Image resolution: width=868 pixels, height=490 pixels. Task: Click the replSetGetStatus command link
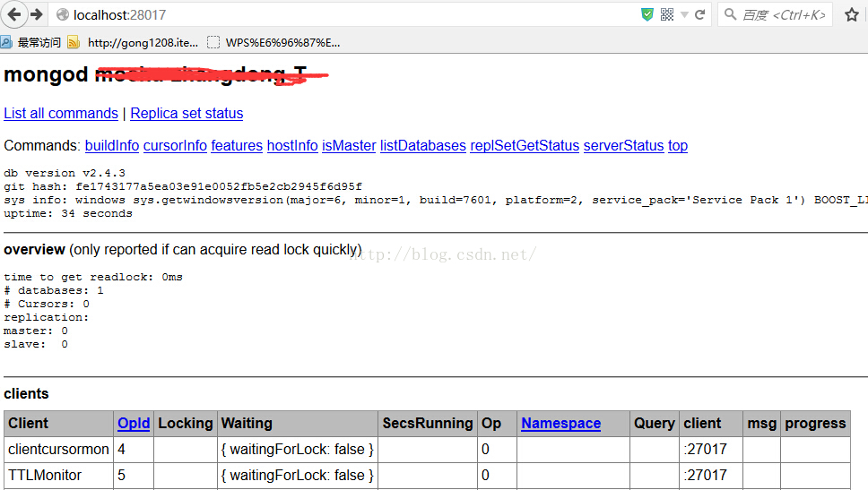(525, 145)
